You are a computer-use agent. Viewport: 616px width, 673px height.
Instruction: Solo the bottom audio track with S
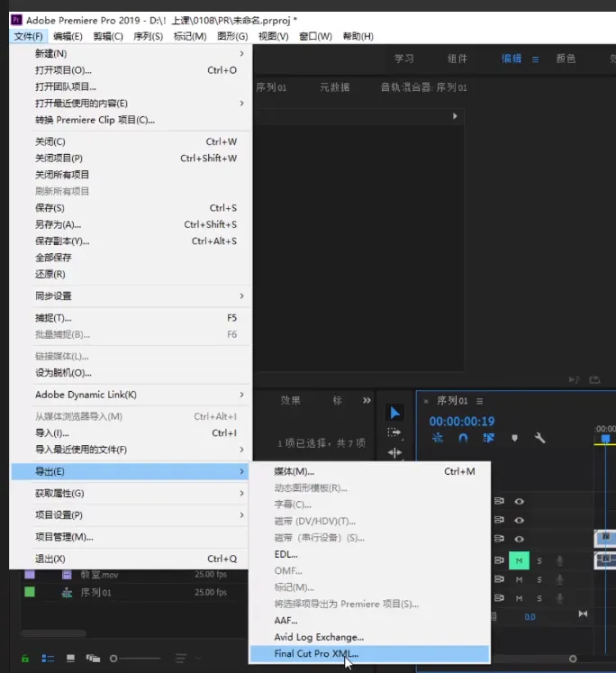click(x=539, y=598)
